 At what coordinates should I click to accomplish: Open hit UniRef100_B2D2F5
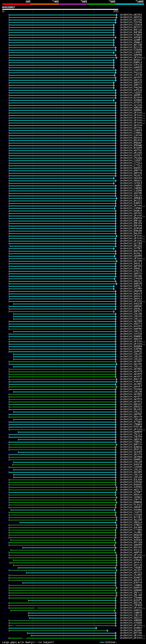pyautogui.click(x=131, y=600)
